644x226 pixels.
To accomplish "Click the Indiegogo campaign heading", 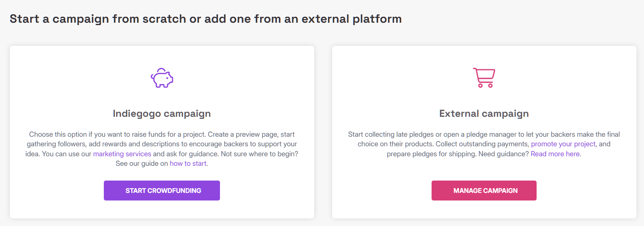I will 162,114.
